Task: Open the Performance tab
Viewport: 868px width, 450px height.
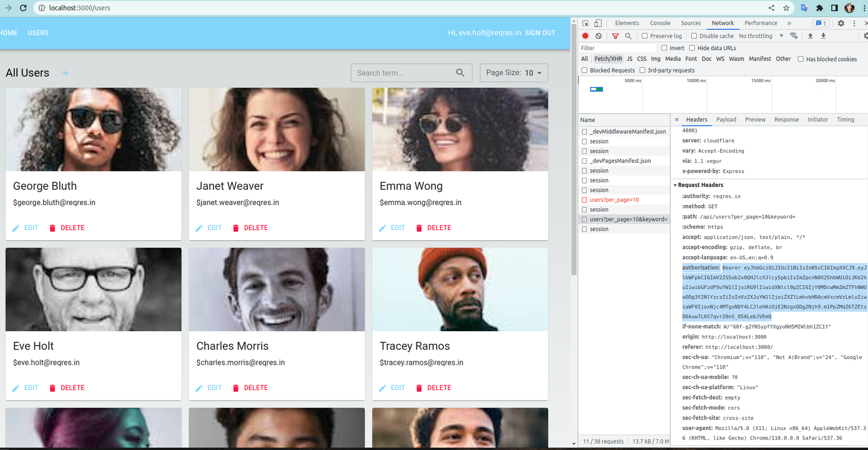Action: [x=761, y=23]
